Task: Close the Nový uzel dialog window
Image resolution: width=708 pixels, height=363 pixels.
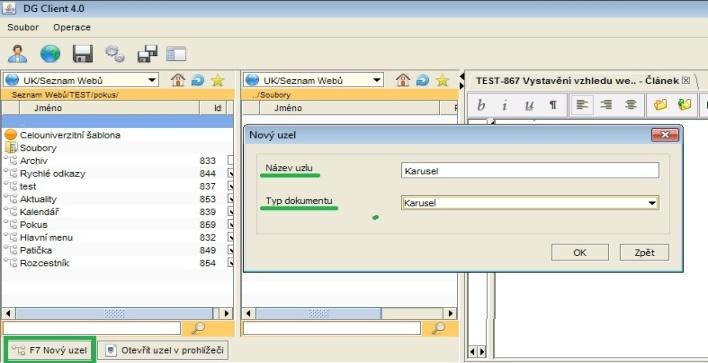Action: 665,135
